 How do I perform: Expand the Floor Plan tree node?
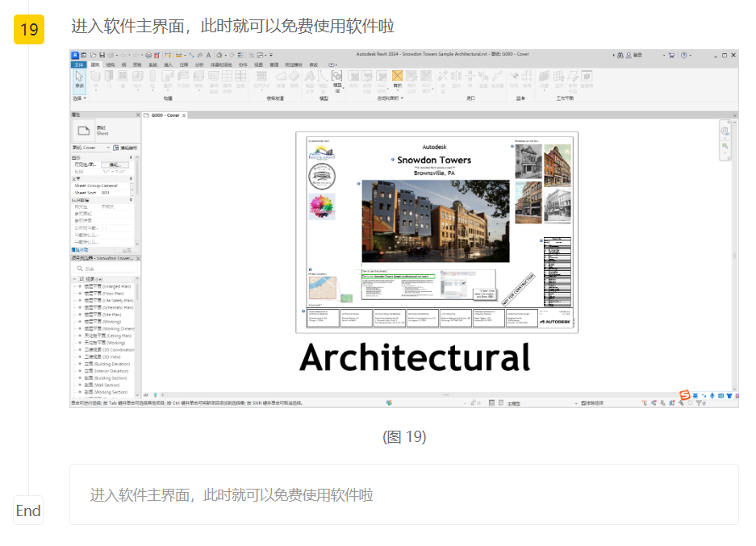pyautogui.click(x=80, y=294)
